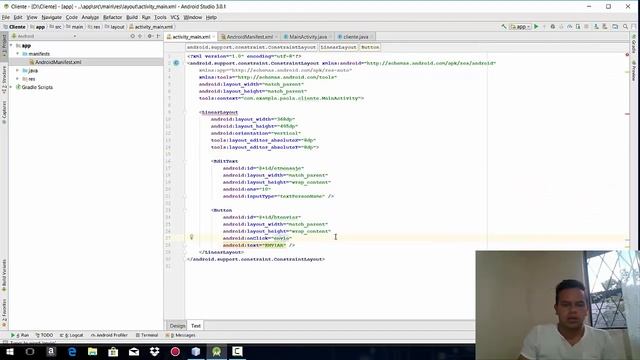
Task: Fold the LinearLayout tag in editor gutter
Action: tap(184, 112)
